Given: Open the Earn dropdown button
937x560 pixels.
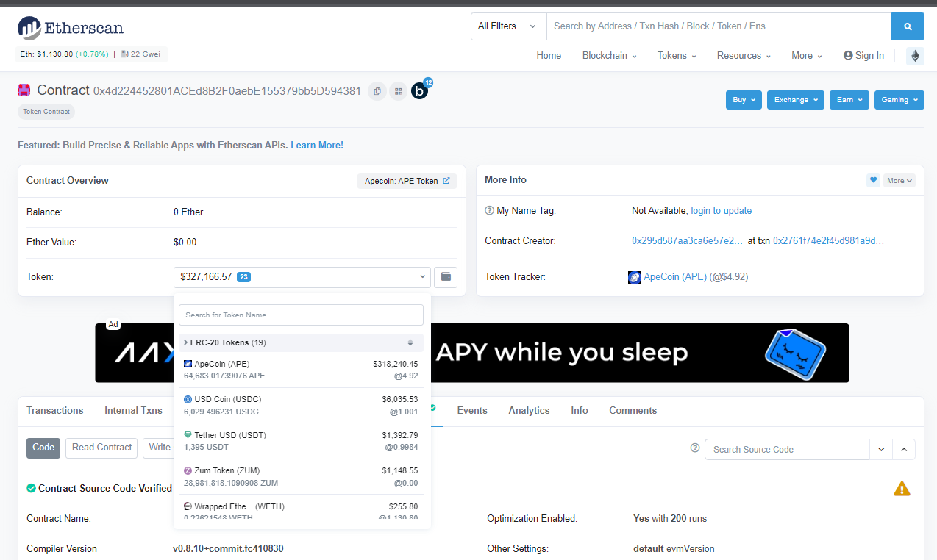Looking at the screenshot, I should pos(849,100).
